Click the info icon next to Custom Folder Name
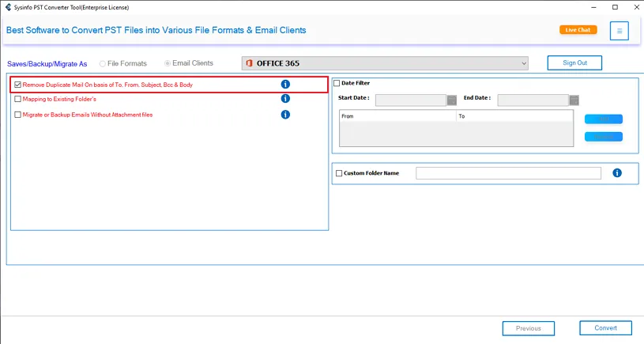Viewport: 644px width, 344px height. click(x=617, y=173)
